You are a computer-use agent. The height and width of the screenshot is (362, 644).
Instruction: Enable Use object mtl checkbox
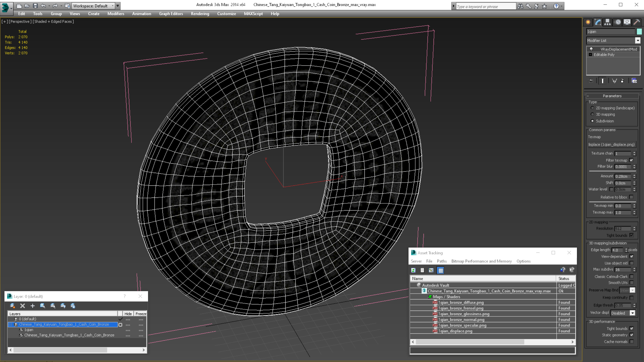(x=632, y=263)
